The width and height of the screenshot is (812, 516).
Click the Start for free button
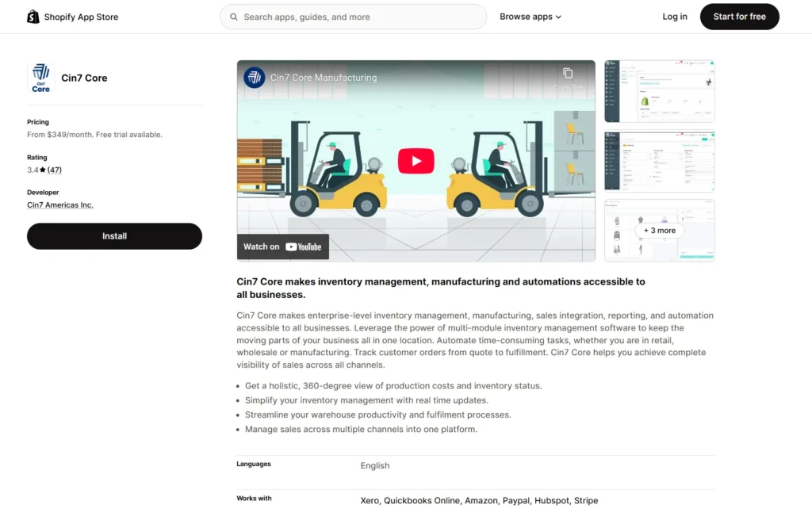point(739,17)
